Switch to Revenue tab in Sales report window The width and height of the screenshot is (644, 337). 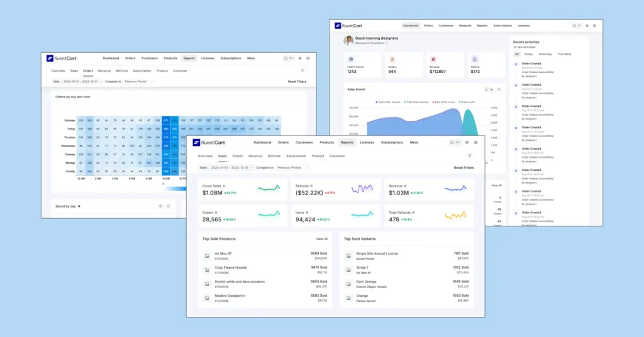click(255, 156)
